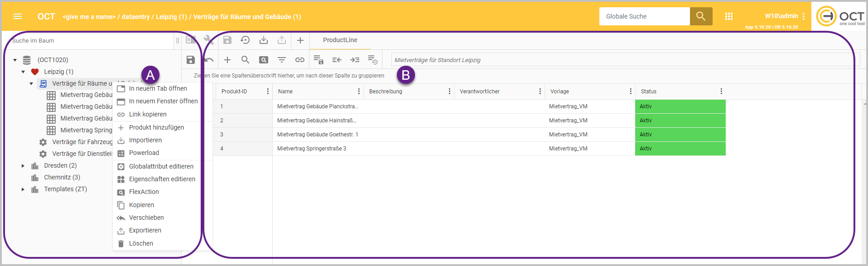Viewport: 868px width, 266px height.
Task: Open the Name column options menu
Action: click(x=358, y=92)
